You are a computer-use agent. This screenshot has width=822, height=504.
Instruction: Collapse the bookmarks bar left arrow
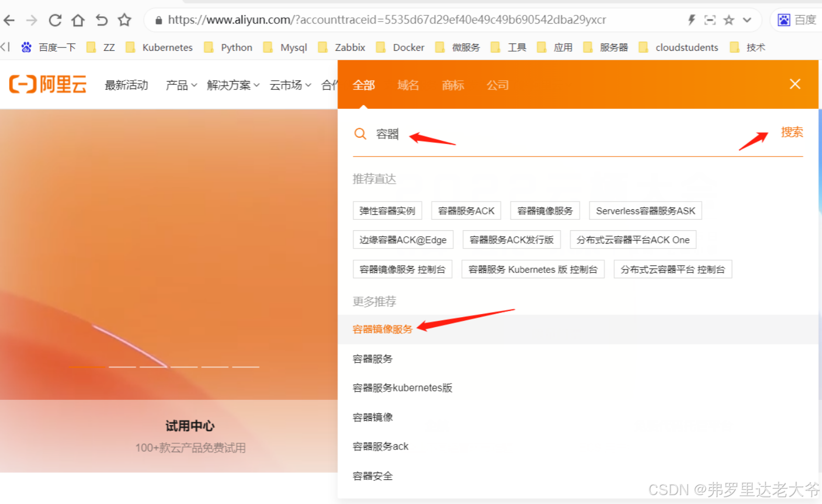pos(5,47)
